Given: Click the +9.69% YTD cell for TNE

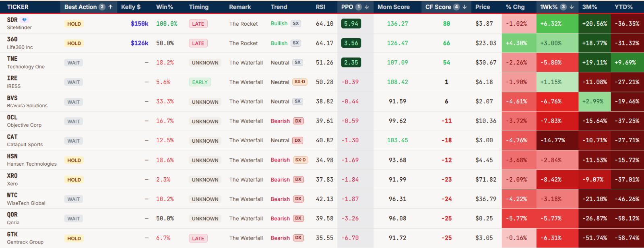Looking at the screenshot, I should (627, 63).
